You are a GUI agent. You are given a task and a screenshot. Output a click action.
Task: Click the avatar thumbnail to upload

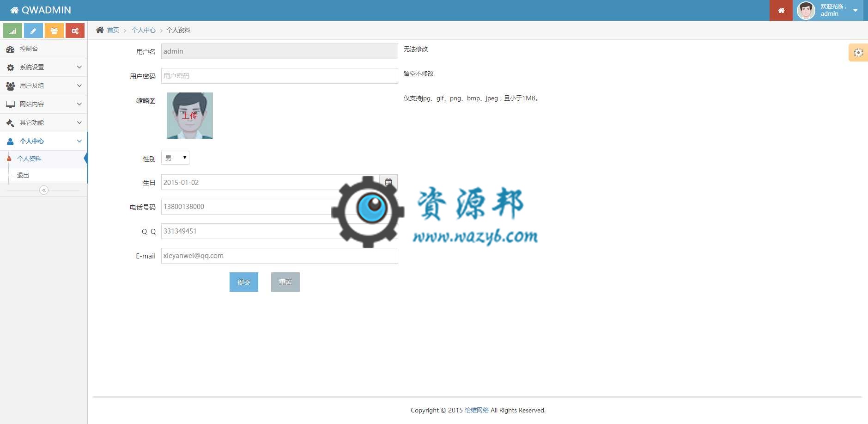click(190, 116)
